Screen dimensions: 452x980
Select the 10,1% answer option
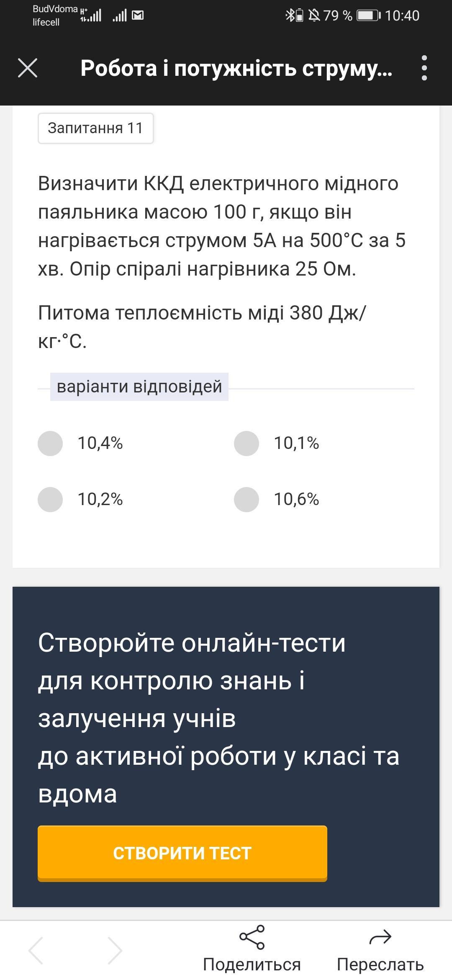coord(247,444)
